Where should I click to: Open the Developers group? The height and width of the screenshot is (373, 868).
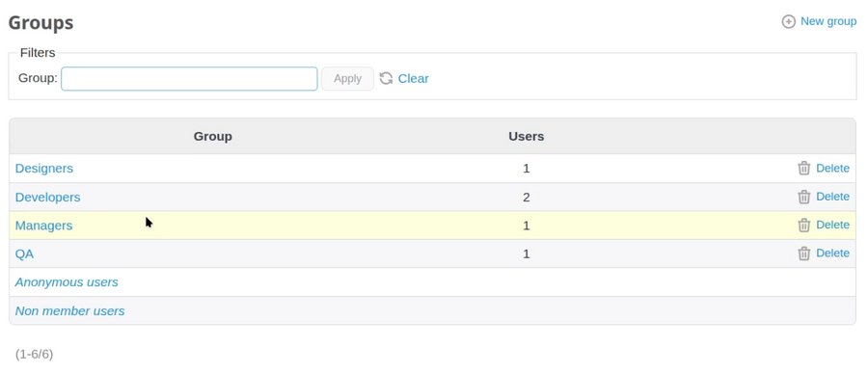pos(47,197)
